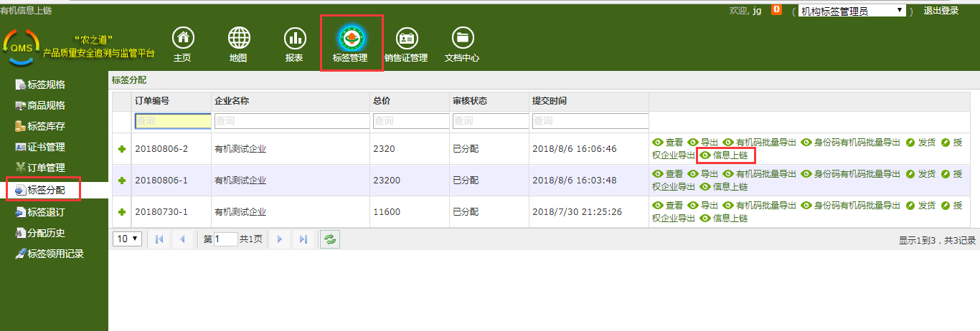Select 标签管理 in the top navigation
Viewport: 980px width, 331px height.
pyautogui.click(x=351, y=43)
